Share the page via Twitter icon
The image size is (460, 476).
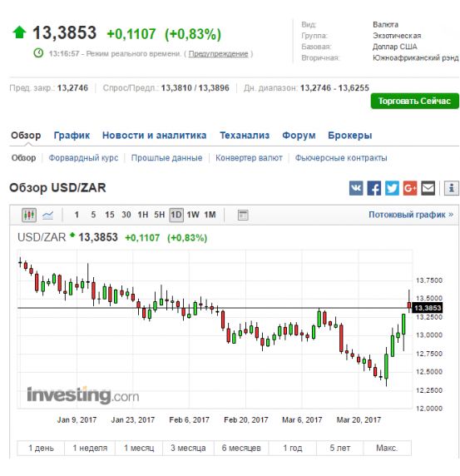point(392,188)
